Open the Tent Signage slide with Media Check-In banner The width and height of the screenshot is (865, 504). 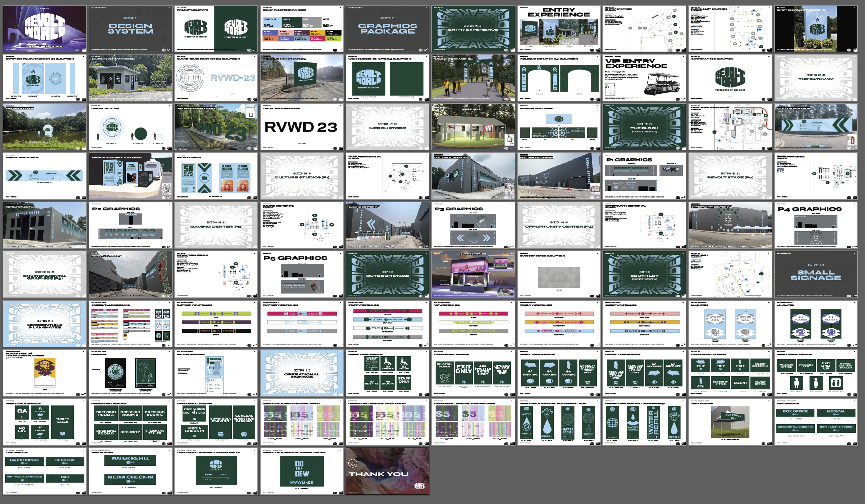(x=130, y=471)
